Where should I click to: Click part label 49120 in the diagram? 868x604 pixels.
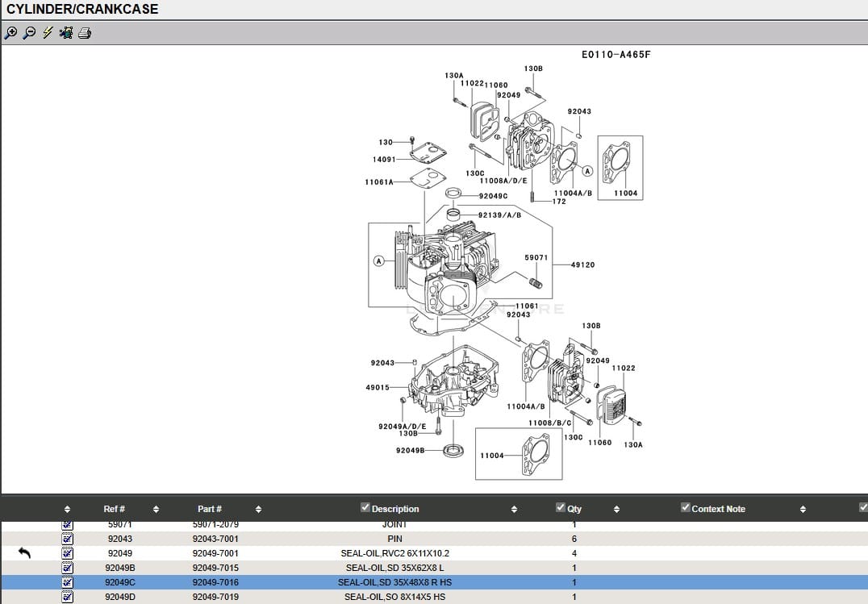pos(582,265)
